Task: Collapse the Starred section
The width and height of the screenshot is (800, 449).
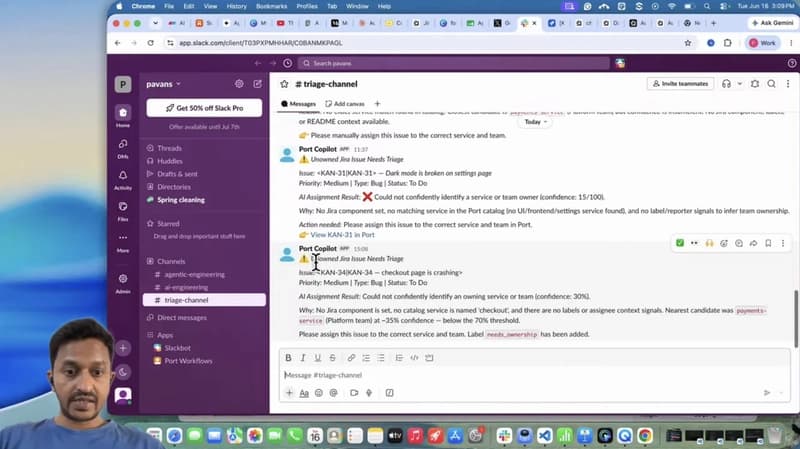Action: coord(163,223)
